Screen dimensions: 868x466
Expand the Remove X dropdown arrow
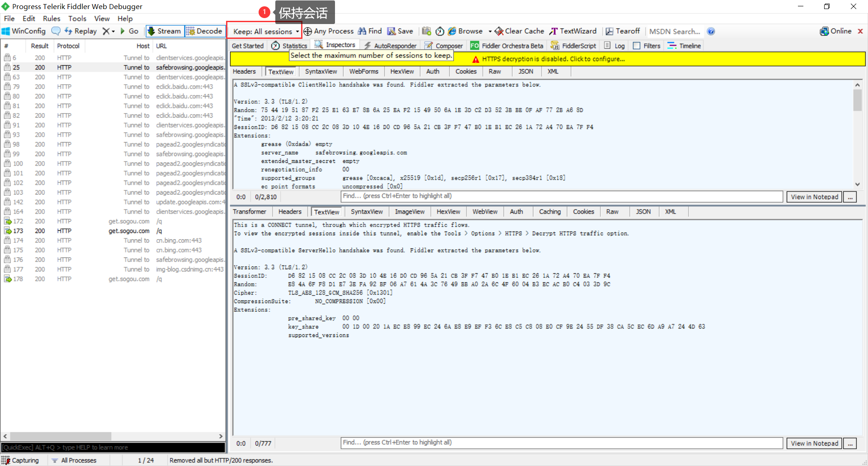click(113, 31)
